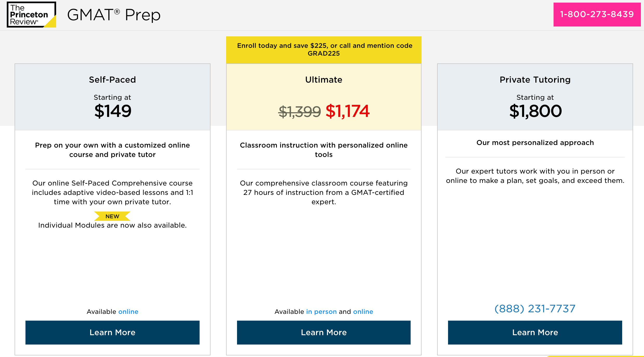Click the NEW ribbon badge
The width and height of the screenshot is (644, 357).
click(112, 216)
